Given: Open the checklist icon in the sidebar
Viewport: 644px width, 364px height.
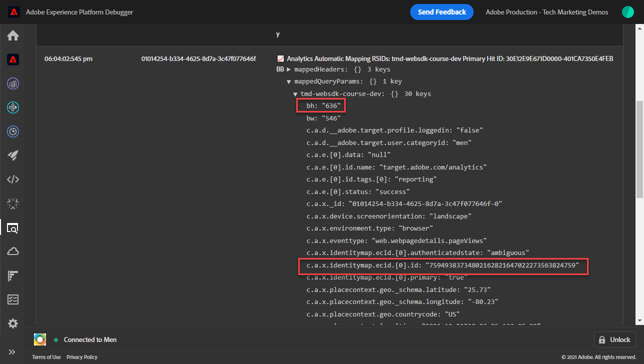Looking at the screenshot, I should click(13, 299).
